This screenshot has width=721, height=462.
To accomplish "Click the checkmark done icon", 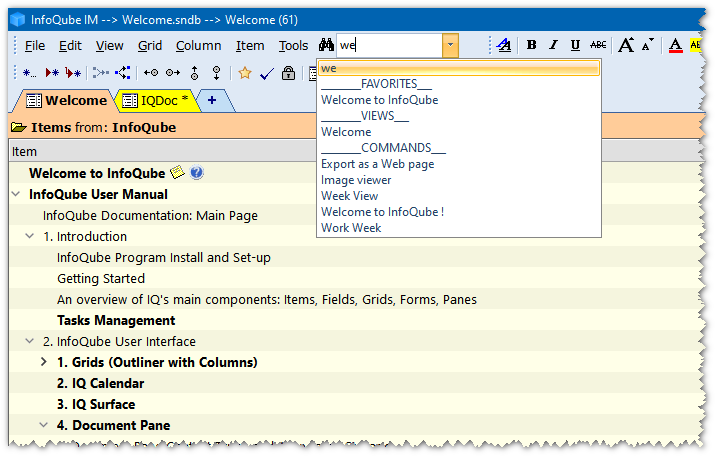I will click(267, 73).
